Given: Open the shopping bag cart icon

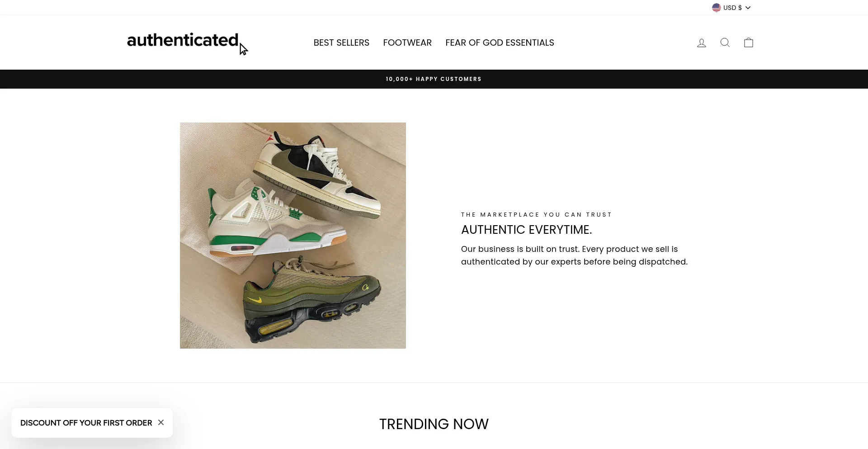Looking at the screenshot, I should [749, 43].
